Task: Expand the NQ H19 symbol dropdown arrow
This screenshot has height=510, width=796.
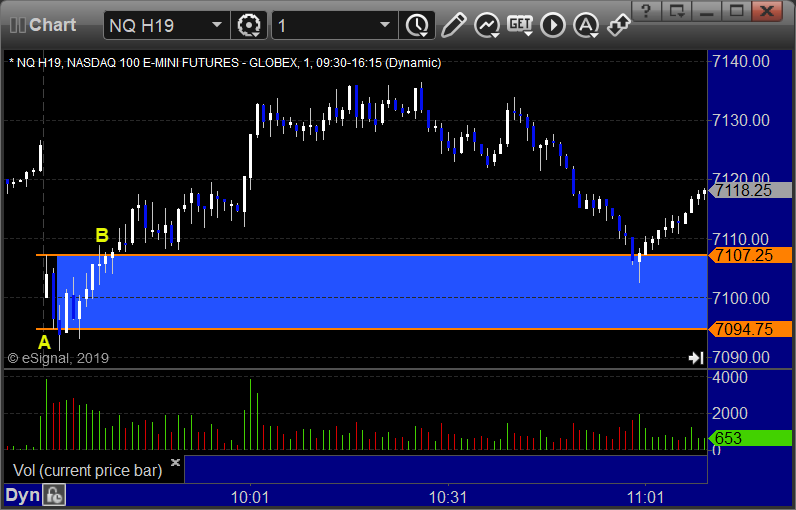Action: pyautogui.click(x=217, y=25)
